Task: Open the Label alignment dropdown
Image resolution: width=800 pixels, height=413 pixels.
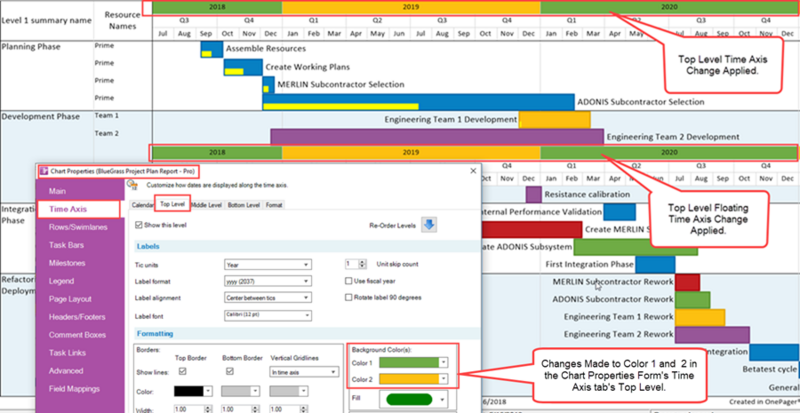Action: (x=267, y=298)
